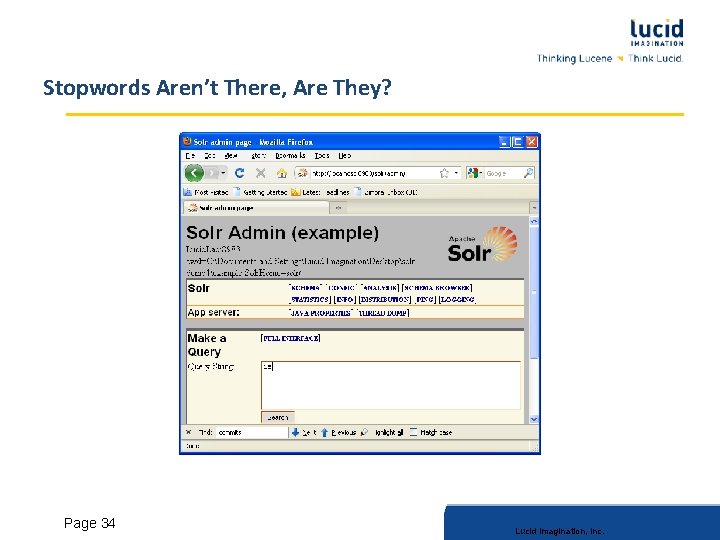Open the list all tabs dropdown
The height and width of the screenshot is (540, 720).
[x=534, y=208]
